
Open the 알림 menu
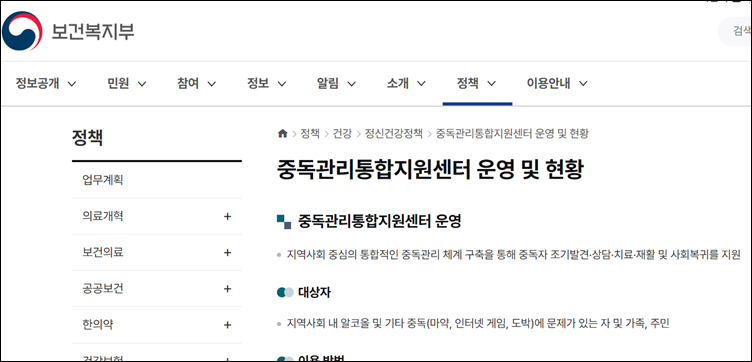[x=337, y=83]
